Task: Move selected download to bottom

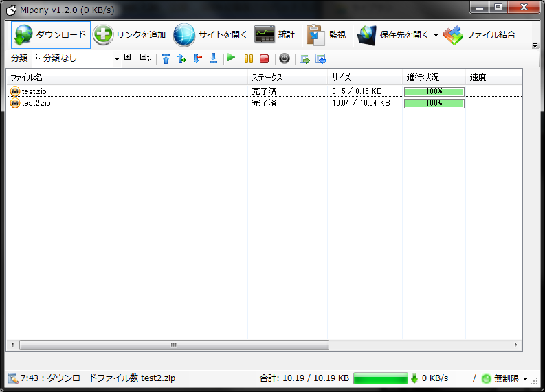Action: point(214,58)
